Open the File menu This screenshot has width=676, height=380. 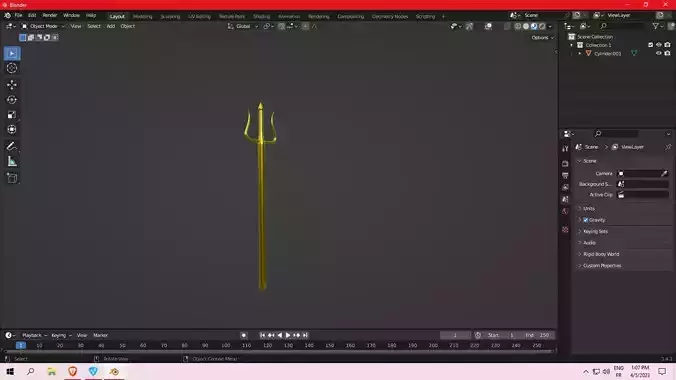coord(18,16)
